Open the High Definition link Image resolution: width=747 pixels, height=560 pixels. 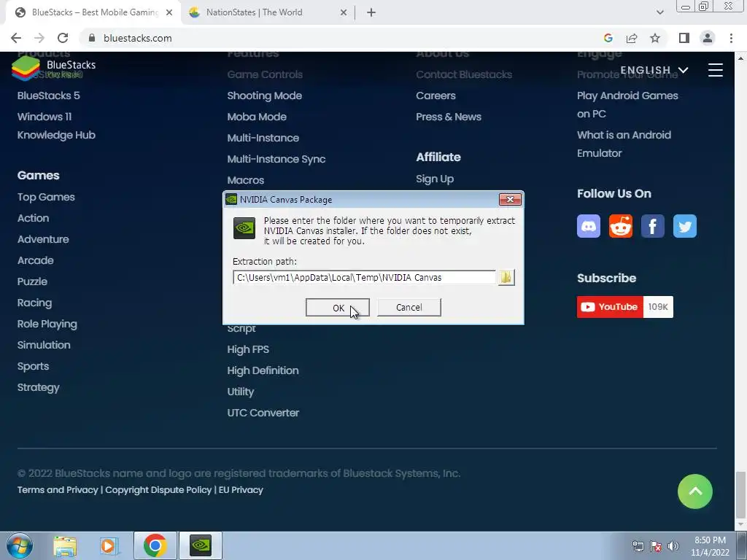click(263, 370)
